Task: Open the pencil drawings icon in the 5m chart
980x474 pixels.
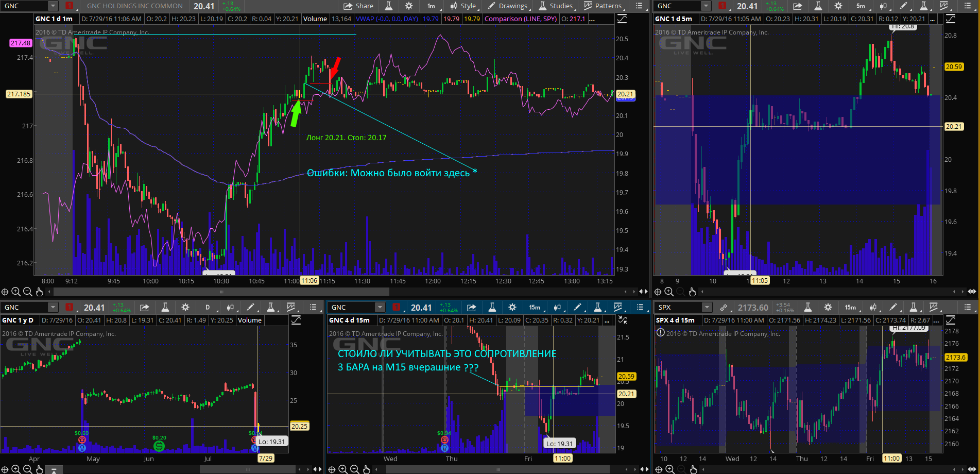Action: pyautogui.click(x=904, y=6)
